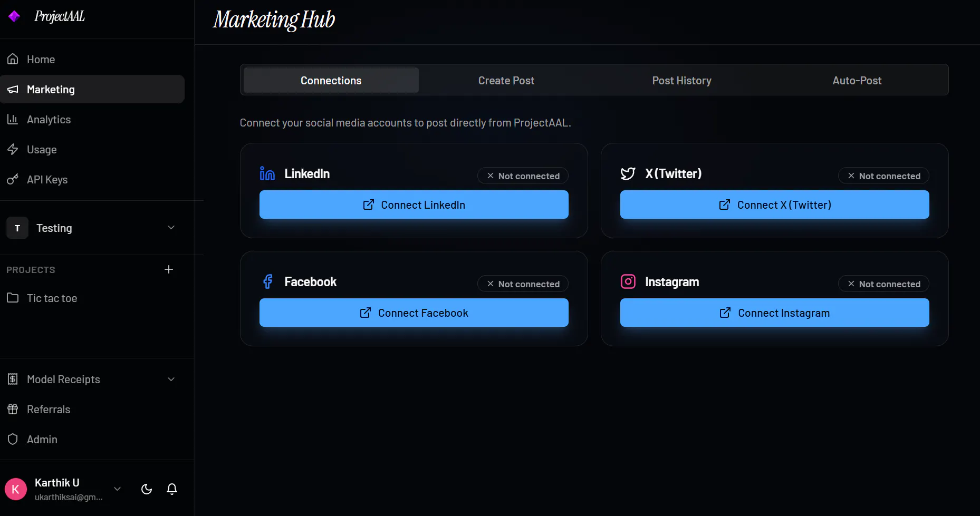Click the Admin shield icon
Viewport: 980px width, 516px height.
(13, 439)
